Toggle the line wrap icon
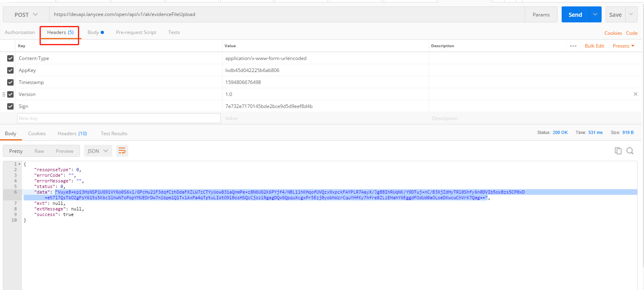The width and height of the screenshot is (644, 290). (122, 151)
